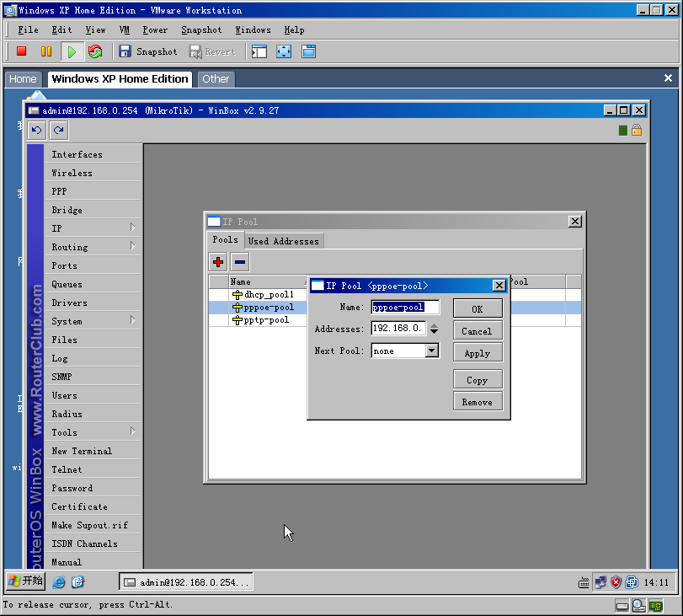Click the Name column header
Screen dimensions: 683x616
coord(268,281)
